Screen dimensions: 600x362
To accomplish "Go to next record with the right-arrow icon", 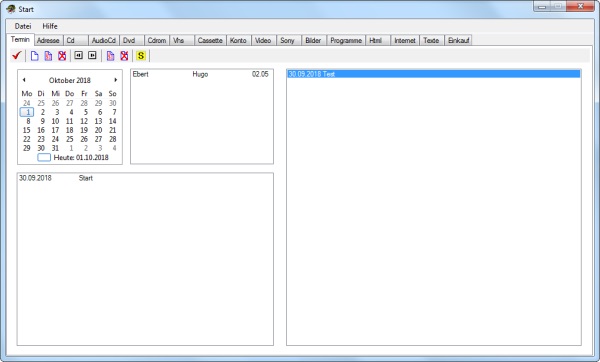I will coord(92,55).
